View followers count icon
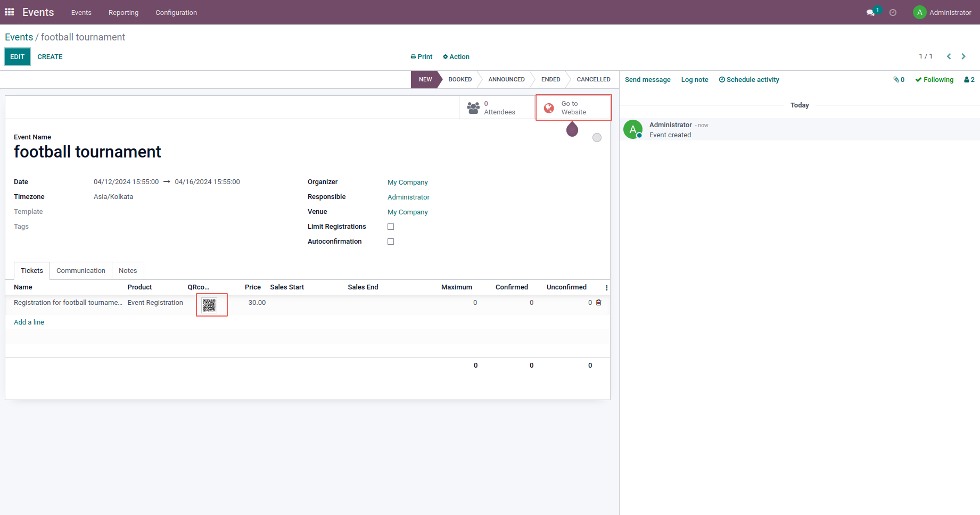 (x=969, y=80)
